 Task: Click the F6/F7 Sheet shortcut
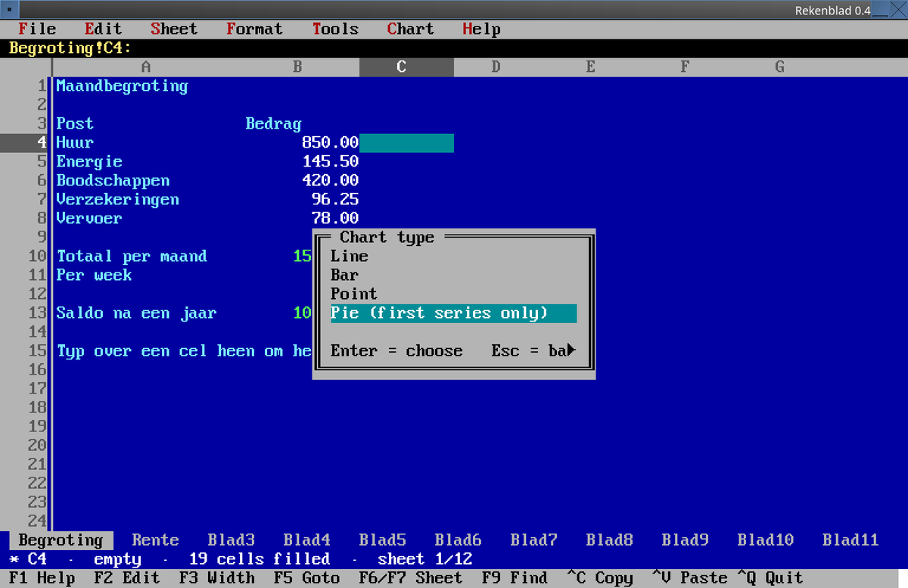pyautogui.click(x=410, y=578)
